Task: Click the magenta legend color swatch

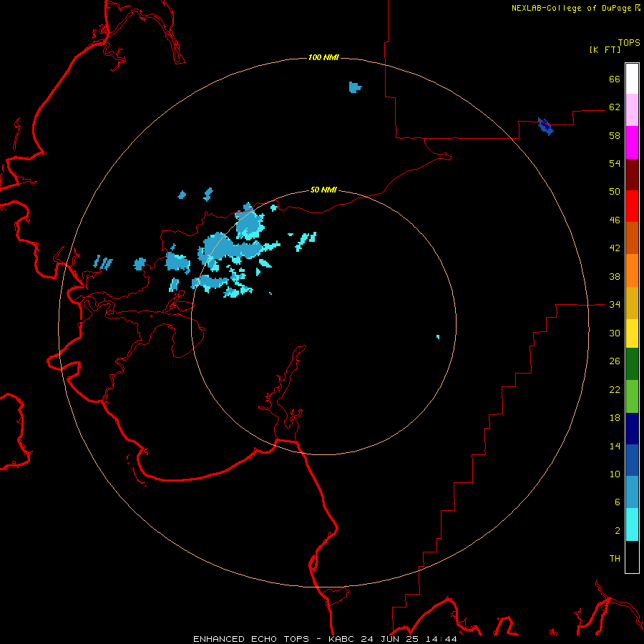Action: 632,142
